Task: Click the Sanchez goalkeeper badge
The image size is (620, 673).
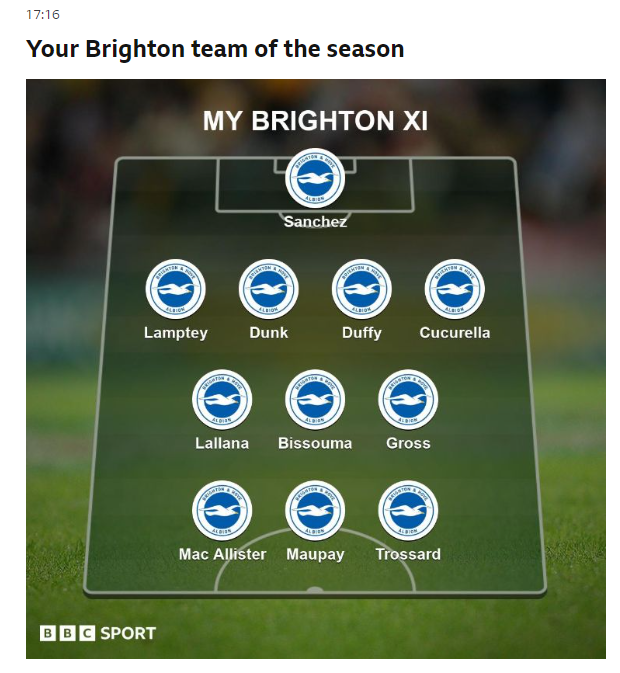Action: [315, 178]
